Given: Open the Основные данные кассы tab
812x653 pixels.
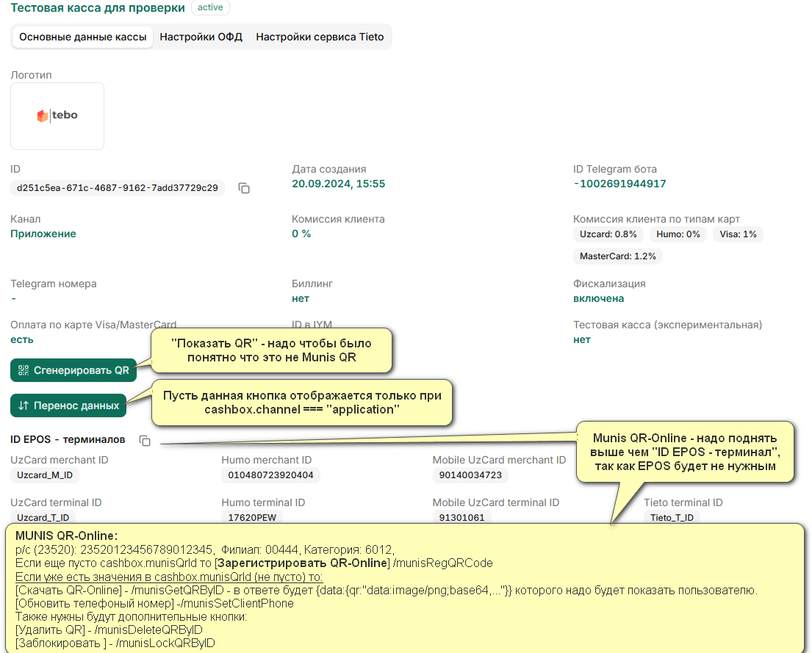Looking at the screenshot, I should tap(82, 37).
